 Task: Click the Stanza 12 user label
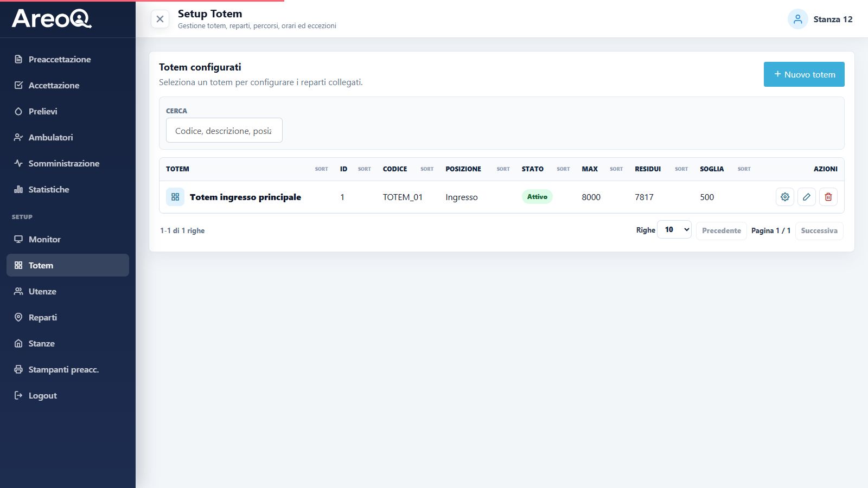[833, 19]
